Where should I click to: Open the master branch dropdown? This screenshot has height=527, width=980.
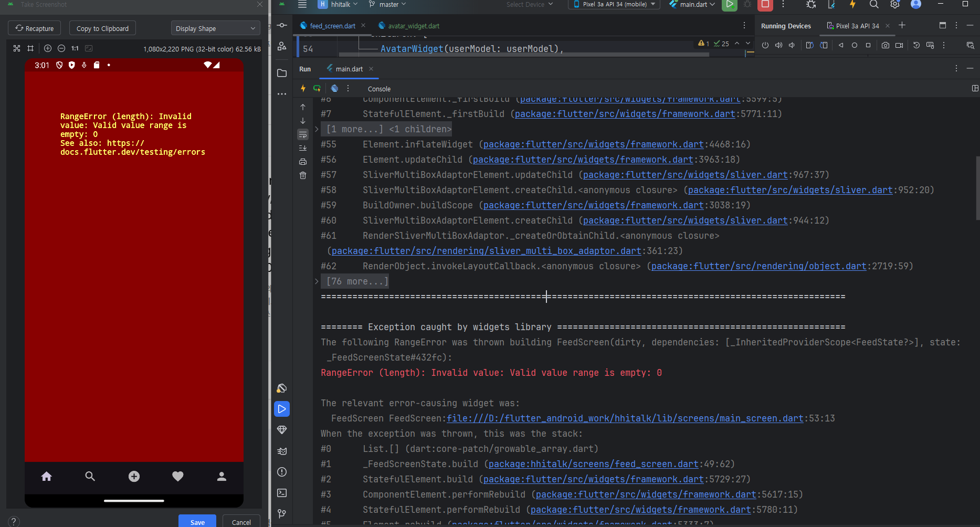[x=387, y=4]
